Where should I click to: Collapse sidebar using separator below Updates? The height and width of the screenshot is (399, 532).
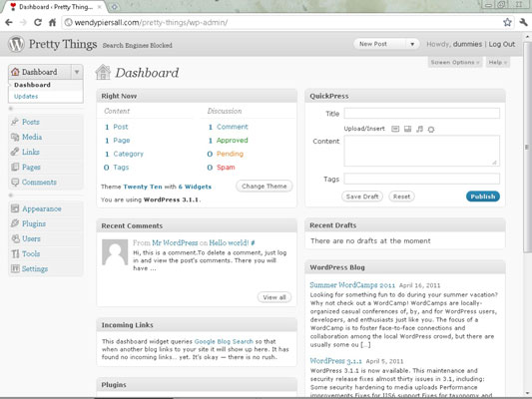(46, 109)
